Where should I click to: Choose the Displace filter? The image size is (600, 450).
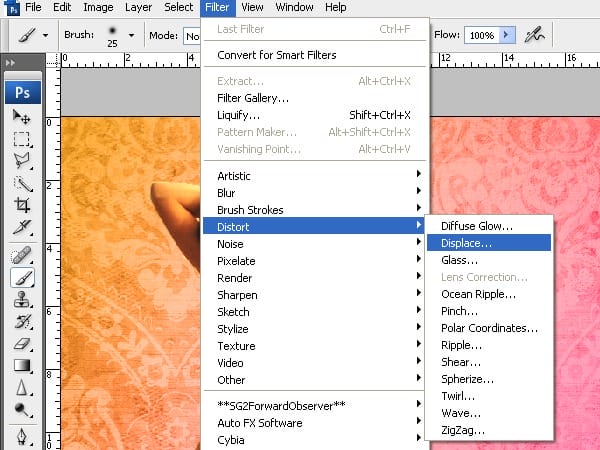click(x=489, y=243)
